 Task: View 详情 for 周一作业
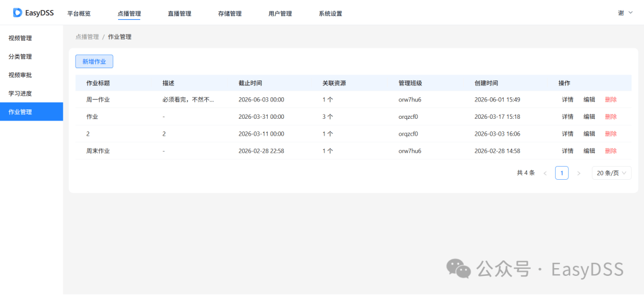pyautogui.click(x=568, y=100)
